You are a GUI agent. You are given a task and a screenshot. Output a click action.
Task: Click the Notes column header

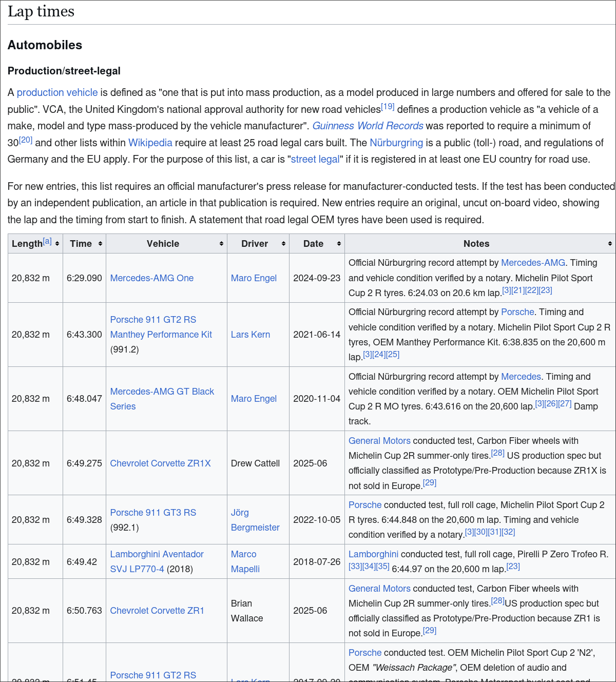[x=480, y=244]
